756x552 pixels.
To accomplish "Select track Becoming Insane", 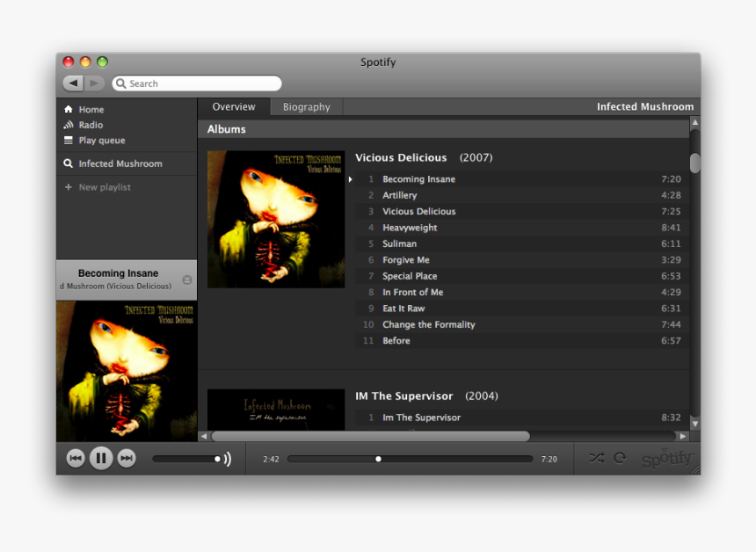I will click(521, 178).
